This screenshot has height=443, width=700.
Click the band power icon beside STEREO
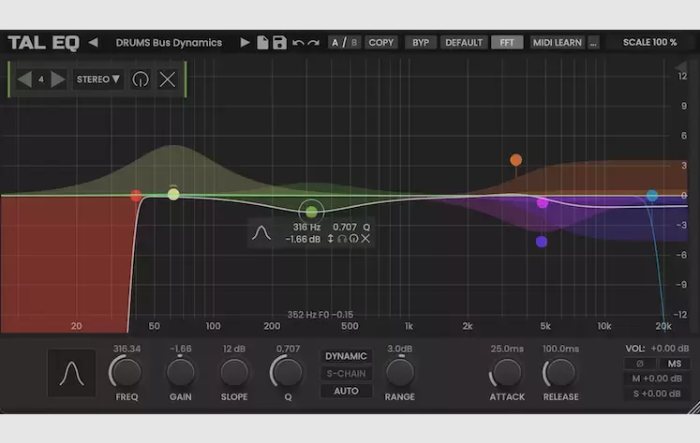(x=141, y=79)
